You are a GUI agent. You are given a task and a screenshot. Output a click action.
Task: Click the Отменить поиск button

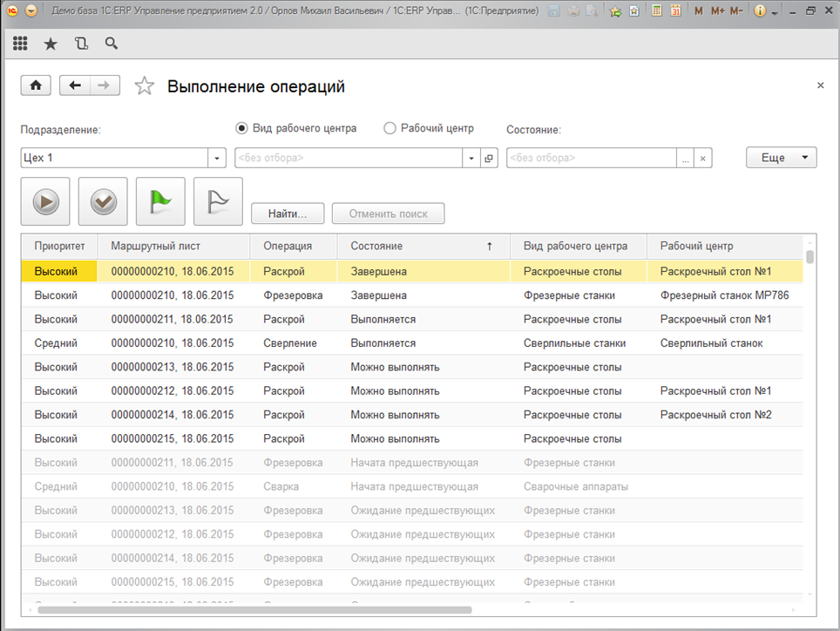pos(388,214)
